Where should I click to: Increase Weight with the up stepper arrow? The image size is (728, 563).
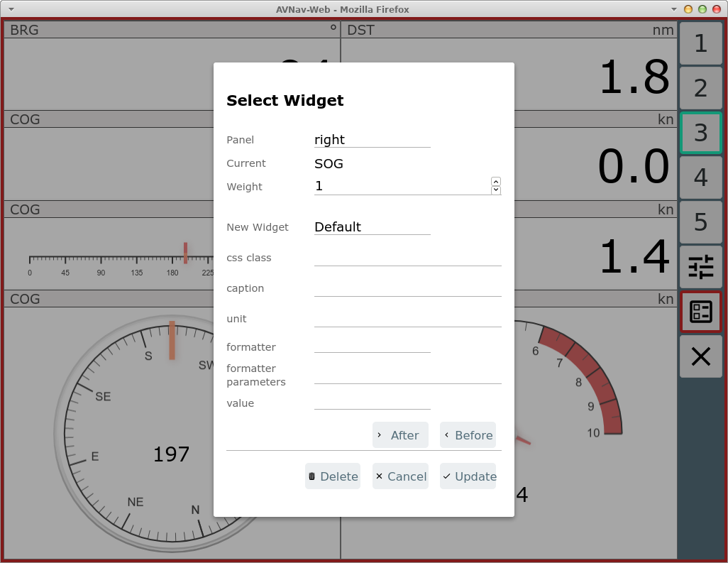click(x=496, y=182)
